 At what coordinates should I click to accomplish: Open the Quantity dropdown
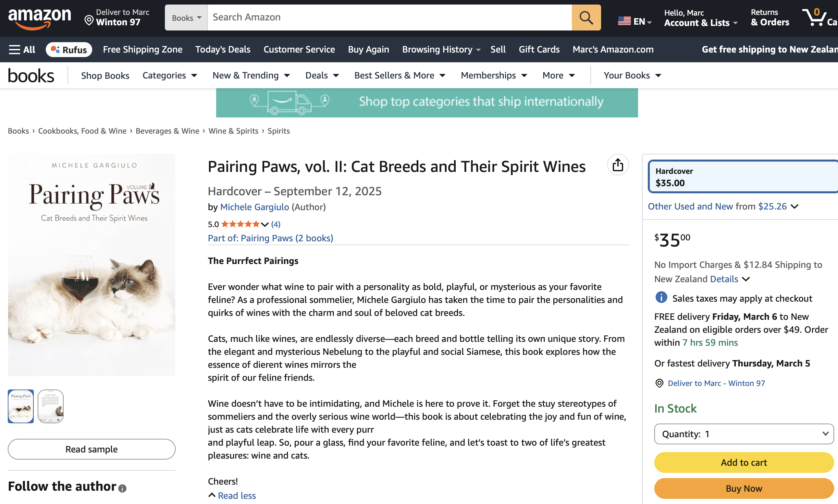744,434
